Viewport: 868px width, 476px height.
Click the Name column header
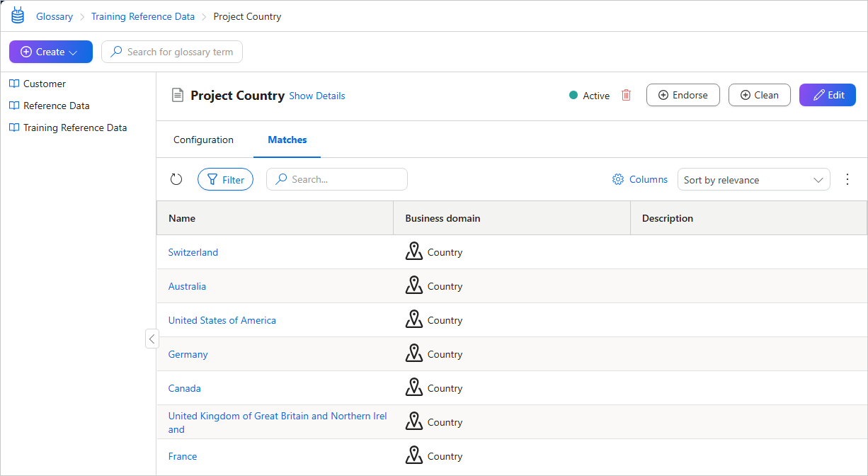(x=275, y=218)
